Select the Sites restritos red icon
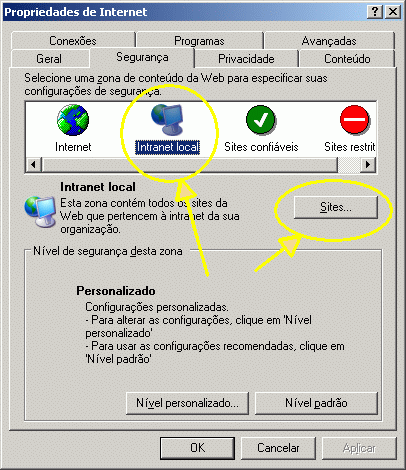Image resolution: width=406 pixels, height=470 pixels. pyautogui.click(x=355, y=119)
